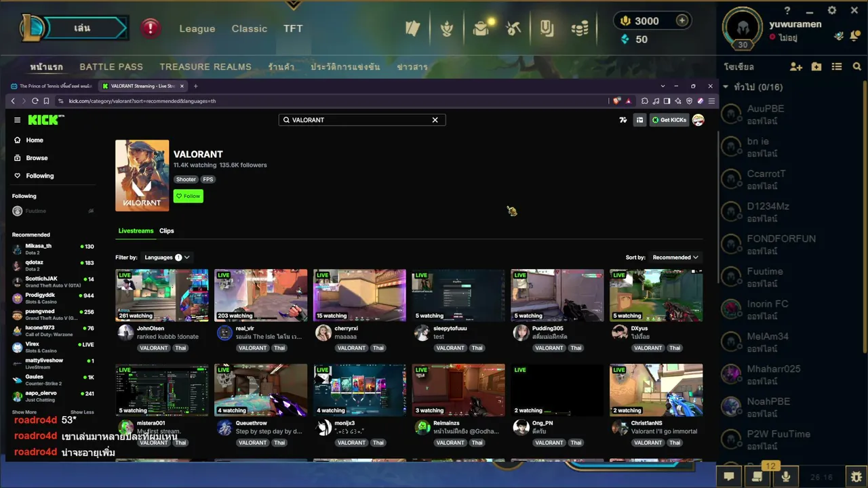The width and height of the screenshot is (868, 488).
Task: Open the Kick dashboard layout icon
Action: pos(639,120)
